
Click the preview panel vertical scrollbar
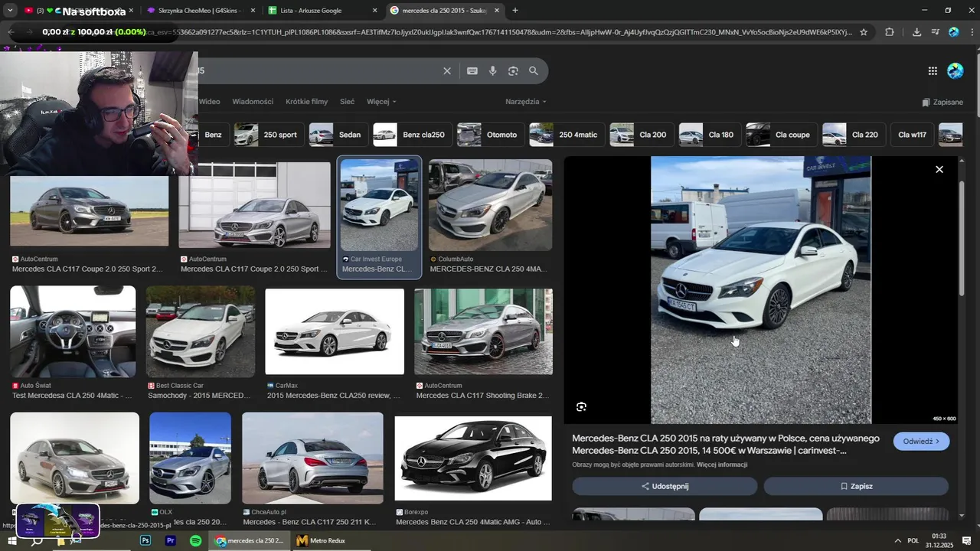(962, 237)
